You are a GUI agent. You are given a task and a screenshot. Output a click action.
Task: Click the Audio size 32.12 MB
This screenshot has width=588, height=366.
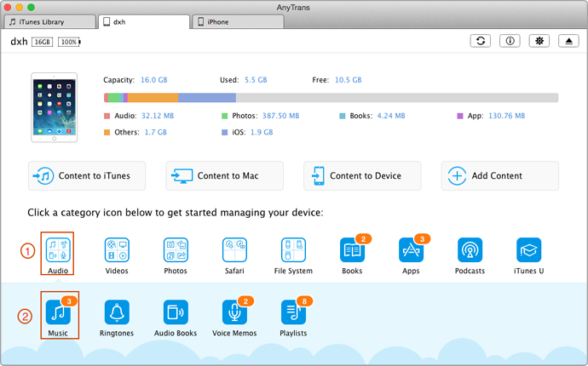[x=158, y=116]
